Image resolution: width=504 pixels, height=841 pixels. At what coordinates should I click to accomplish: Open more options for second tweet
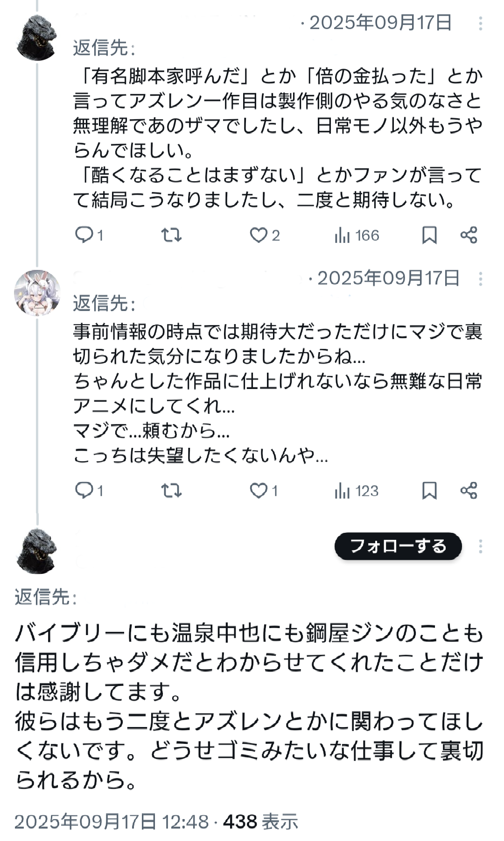pyautogui.click(x=481, y=279)
